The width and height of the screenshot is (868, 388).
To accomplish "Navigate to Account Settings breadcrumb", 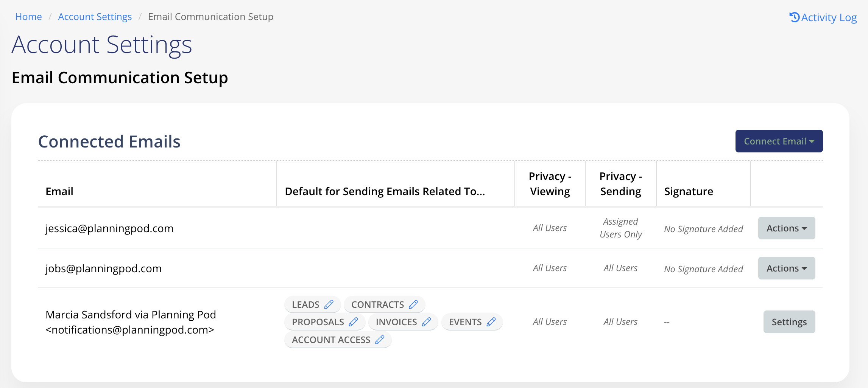I will (x=95, y=17).
